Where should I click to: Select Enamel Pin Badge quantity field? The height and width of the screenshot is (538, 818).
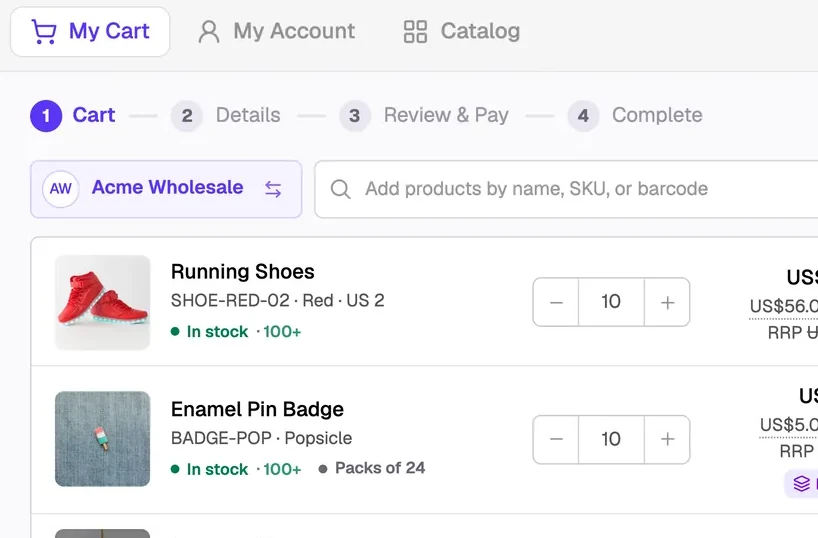611,439
